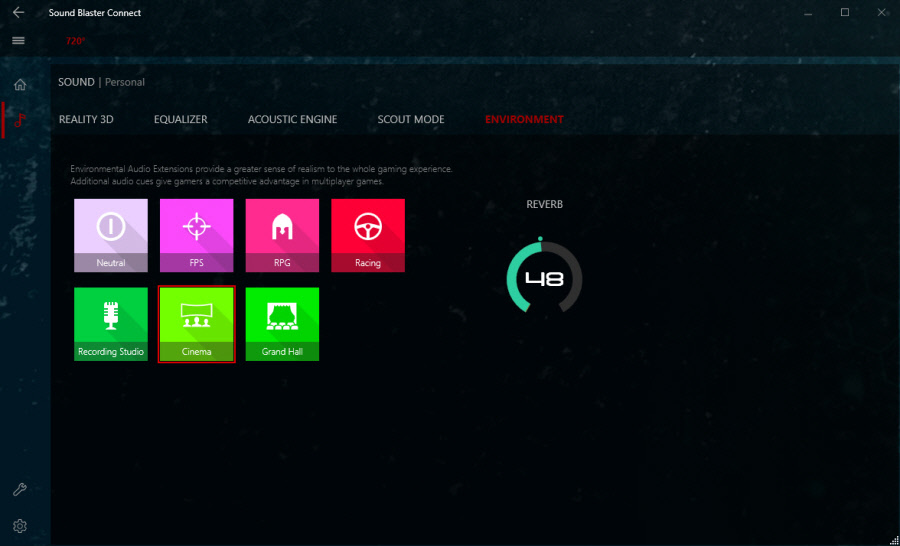900x546 pixels.
Task: Go to the Scout Mode tab
Action: tap(411, 120)
